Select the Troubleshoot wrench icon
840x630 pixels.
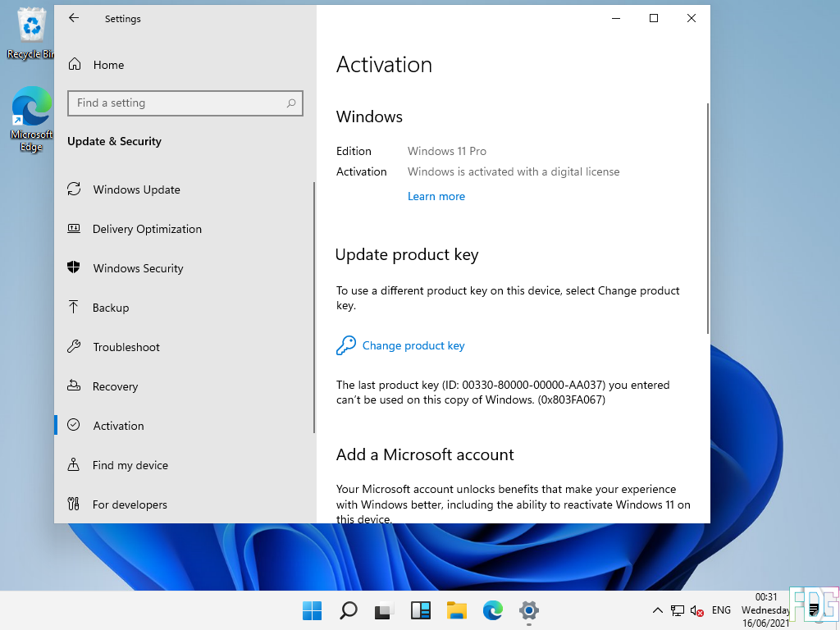[x=74, y=346]
